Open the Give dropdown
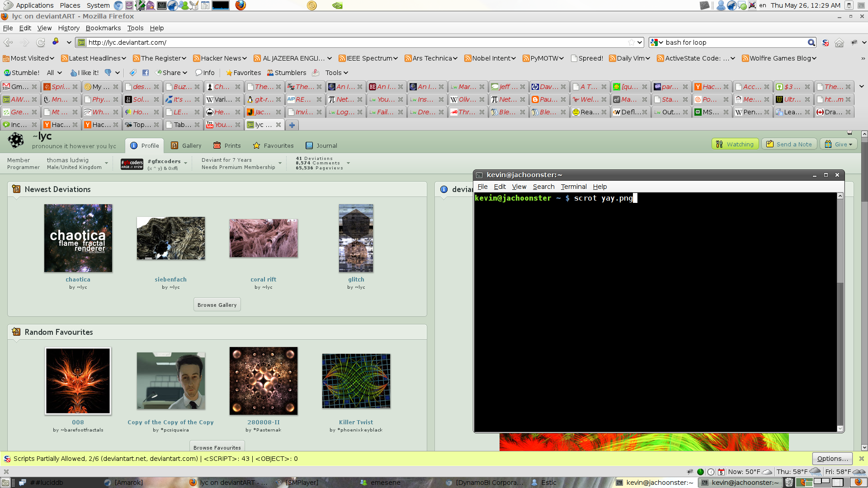This screenshot has height=488, width=868. pos(838,144)
